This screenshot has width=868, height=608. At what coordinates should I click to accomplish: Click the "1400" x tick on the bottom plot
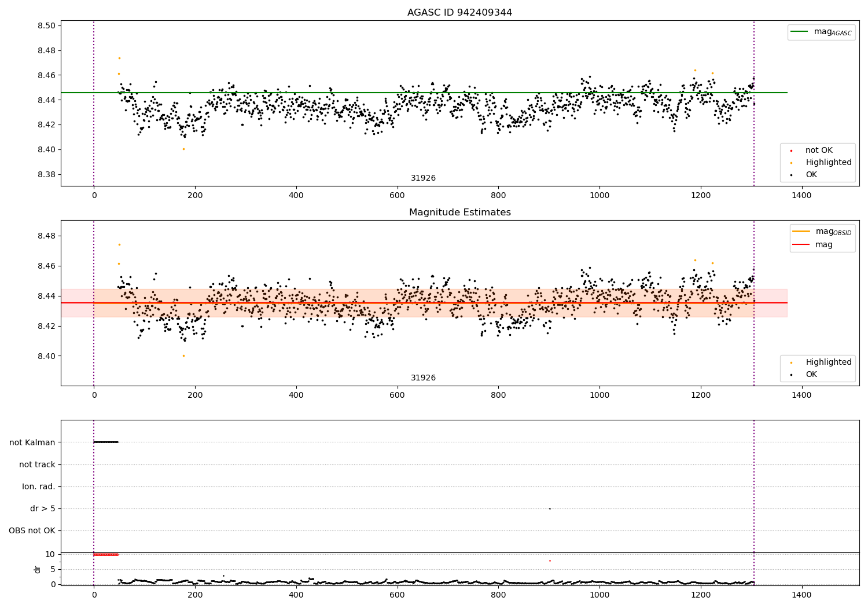801,595
